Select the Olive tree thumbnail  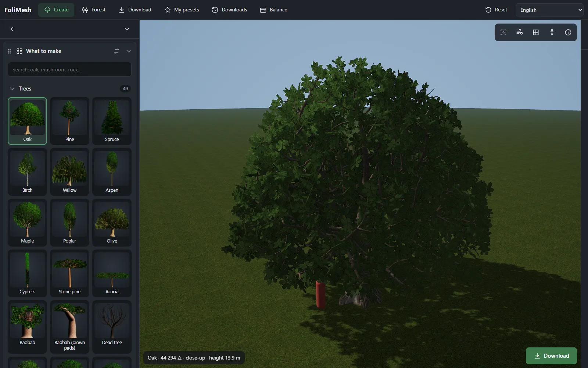point(112,223)
